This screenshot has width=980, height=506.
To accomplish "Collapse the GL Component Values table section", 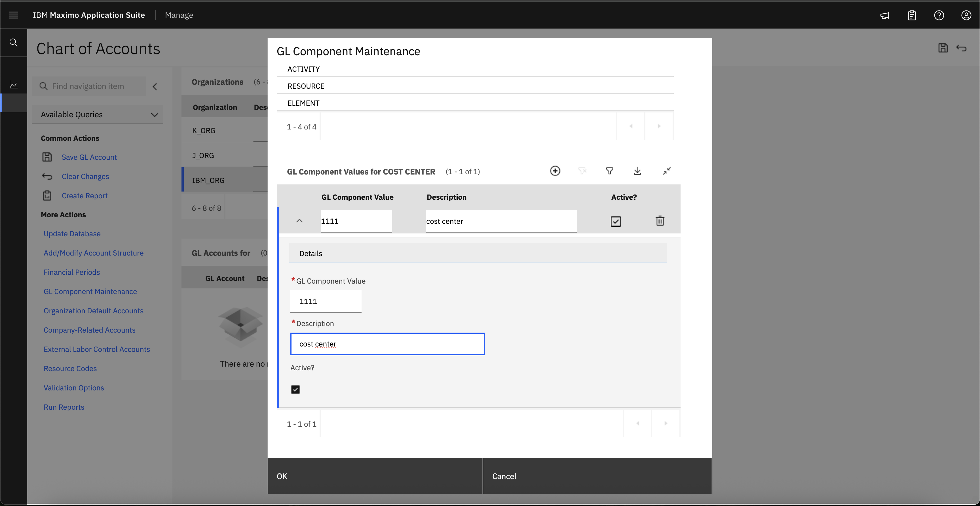I will pyautogui.click(x=667, y=171).
